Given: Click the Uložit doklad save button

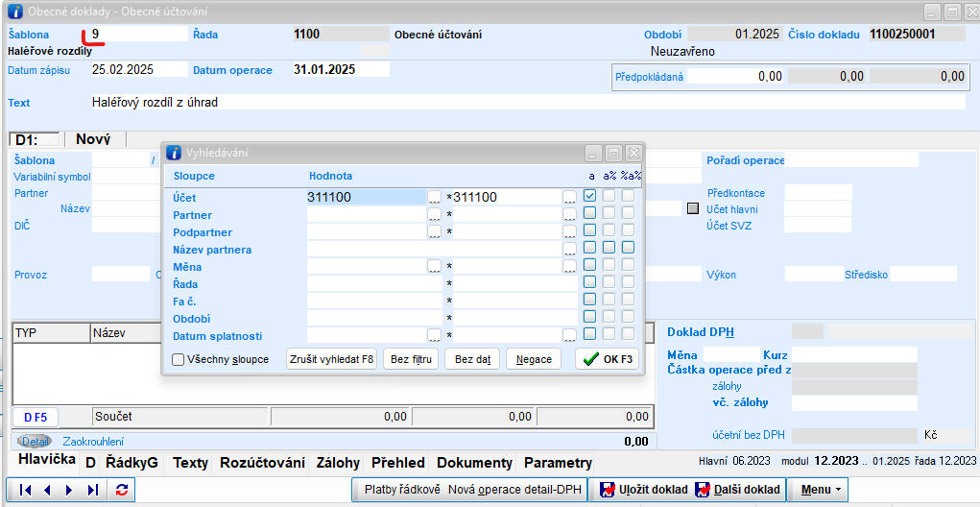Looking at the screenshot, I should coord(643,490).
